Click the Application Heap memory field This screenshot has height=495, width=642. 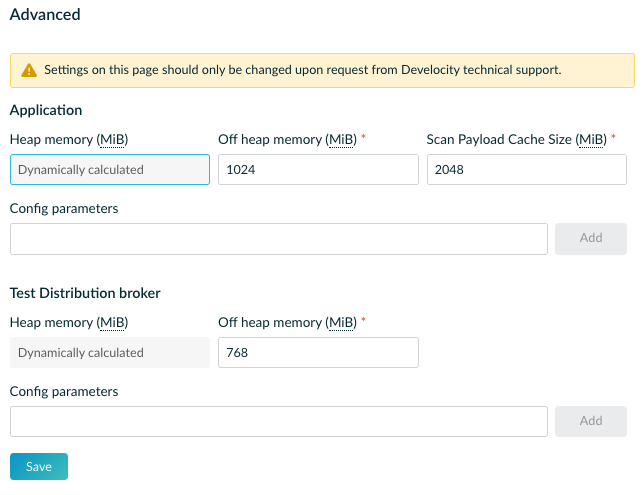pos(110,170)
